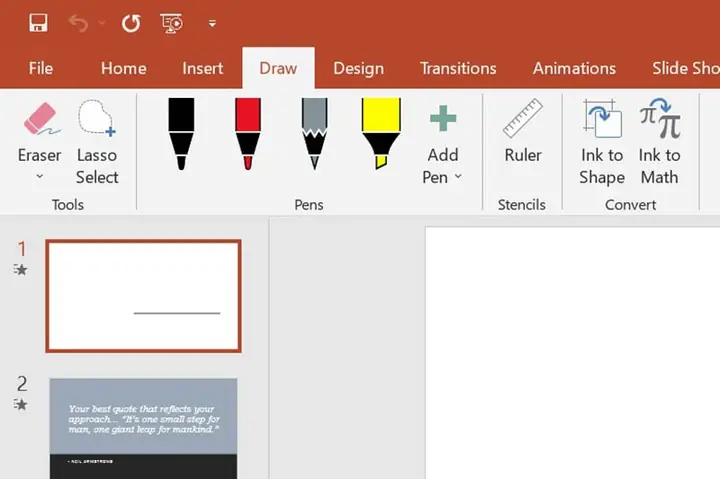Select slide 1 thumbnail
Viewport: 720px width, 479px height.
click(x=144, y=296)
